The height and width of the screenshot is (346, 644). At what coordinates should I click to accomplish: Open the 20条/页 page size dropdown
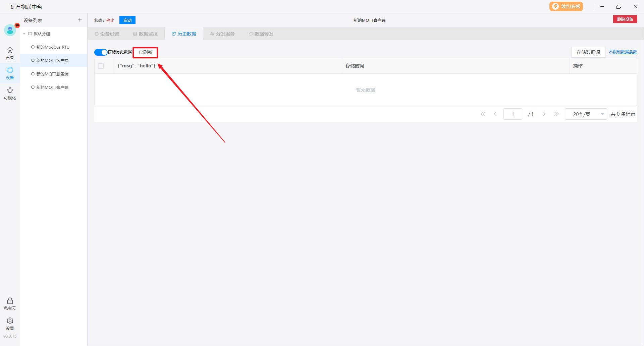586,114
